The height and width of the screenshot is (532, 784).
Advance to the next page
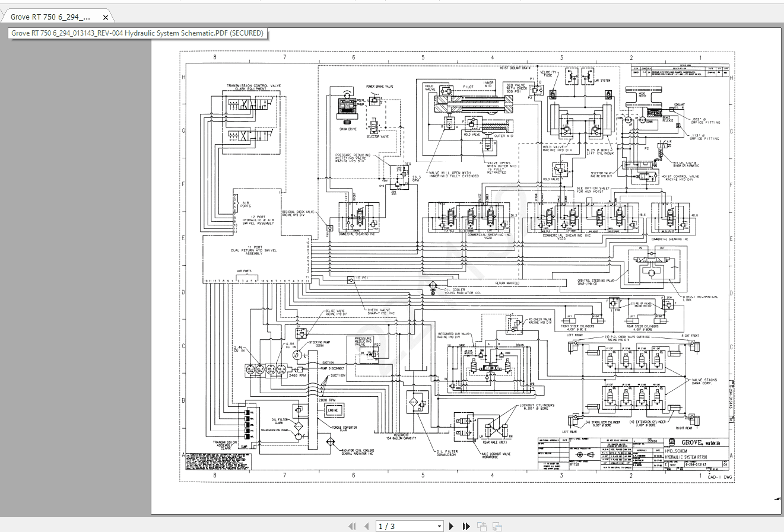coord(452,526)
